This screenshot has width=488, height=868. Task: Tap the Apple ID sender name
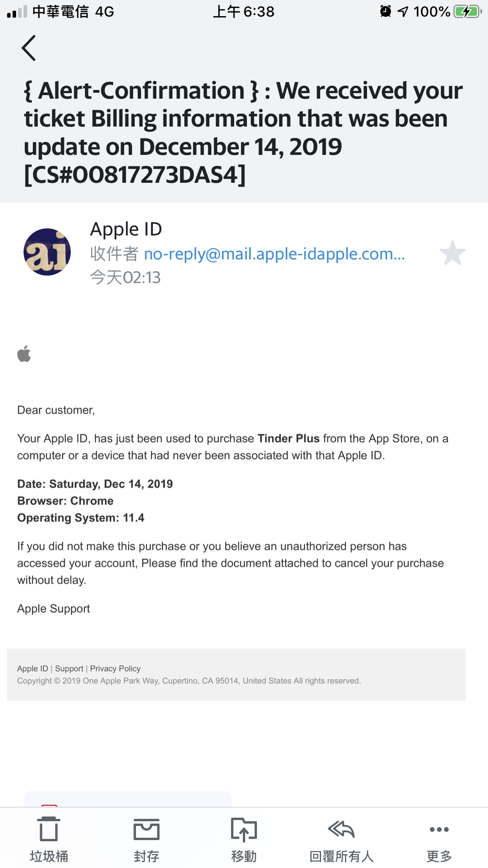pos(126,229)
